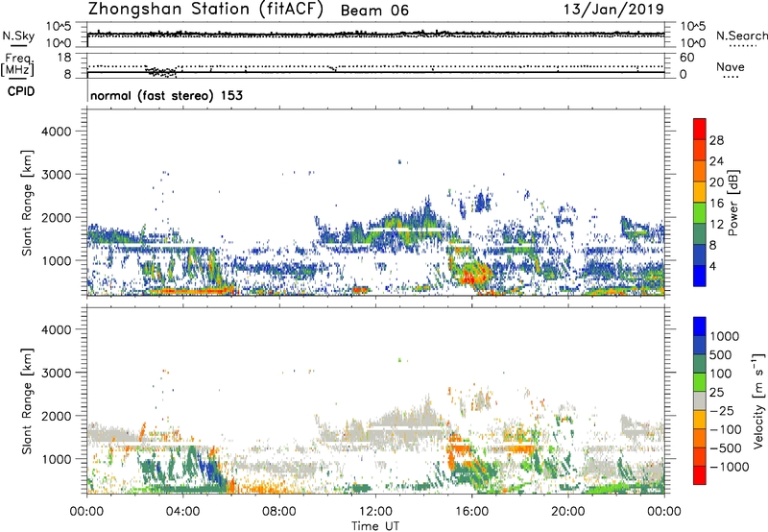Click the bright blue top Velocity colorbar segment
The height and width of the screenshot is (532, 768).
coord(700,326)
